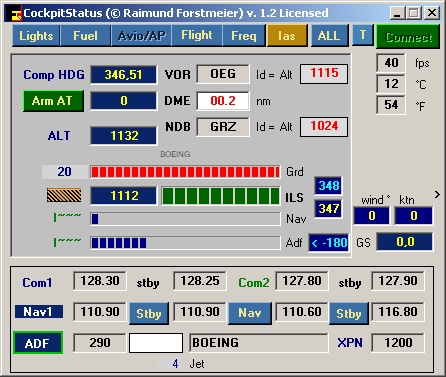Click the Nav1 standby frequency 110.90
The height and width of the screenshot is (377, 446).
tap(200, 312)
